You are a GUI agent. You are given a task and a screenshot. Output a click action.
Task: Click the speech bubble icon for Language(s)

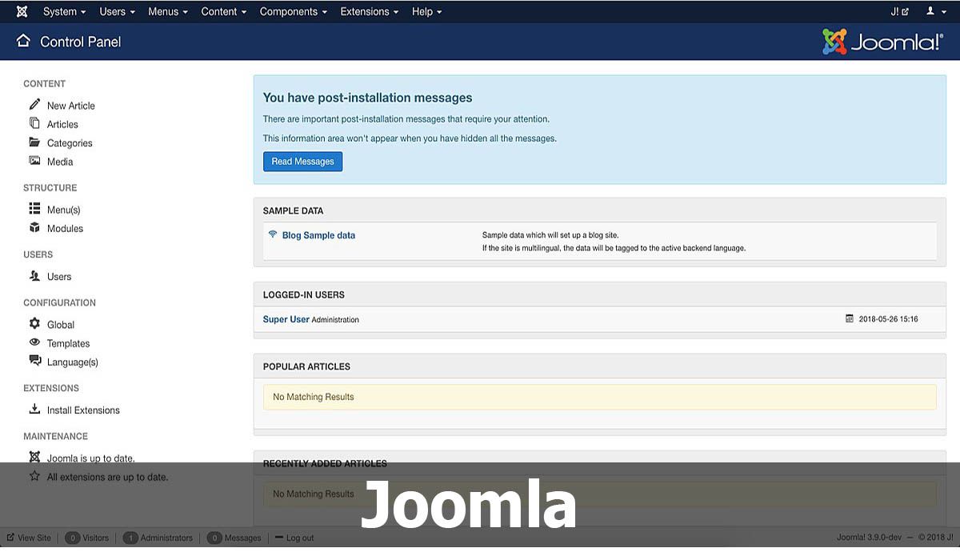(x=34, y=361)
